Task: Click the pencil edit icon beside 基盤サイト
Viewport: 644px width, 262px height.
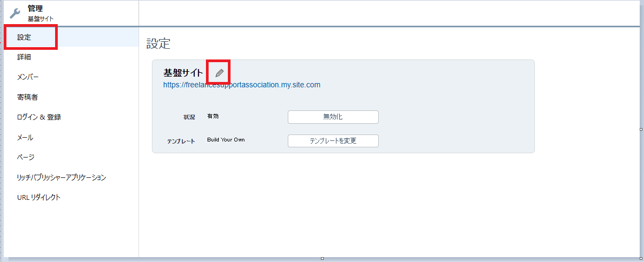Action: [x=219, y=73]
